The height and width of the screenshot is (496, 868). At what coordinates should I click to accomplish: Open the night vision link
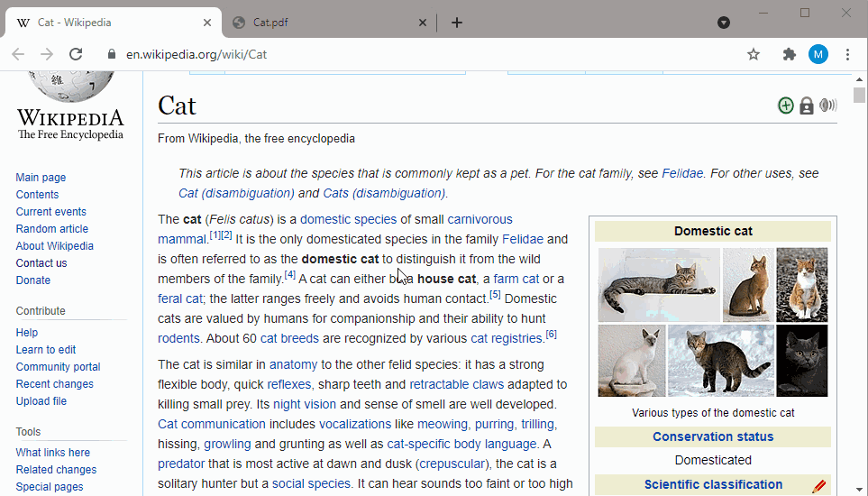click(305, 404)
